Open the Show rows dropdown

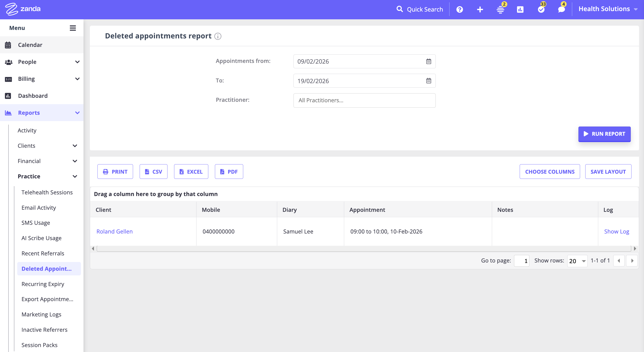click(x=577, y=261)
